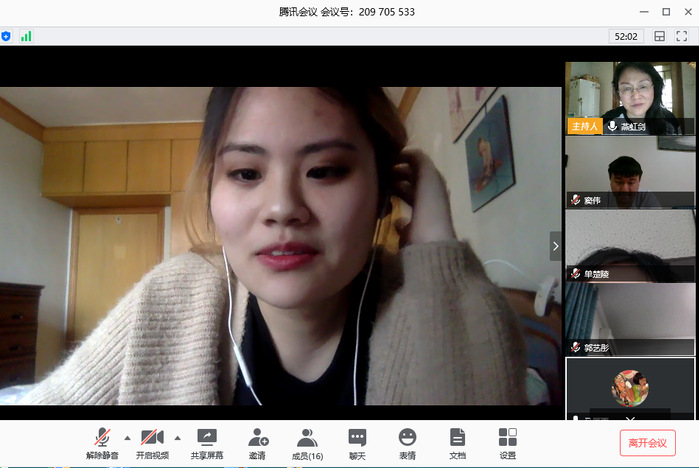Screen dimensions: 699x468
Task: Open the 聊天 chat panel
Action: tap(357, 442)
